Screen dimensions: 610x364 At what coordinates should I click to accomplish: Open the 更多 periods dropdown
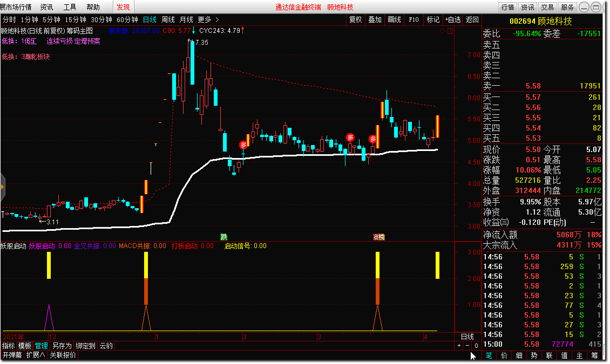(208, 19)
